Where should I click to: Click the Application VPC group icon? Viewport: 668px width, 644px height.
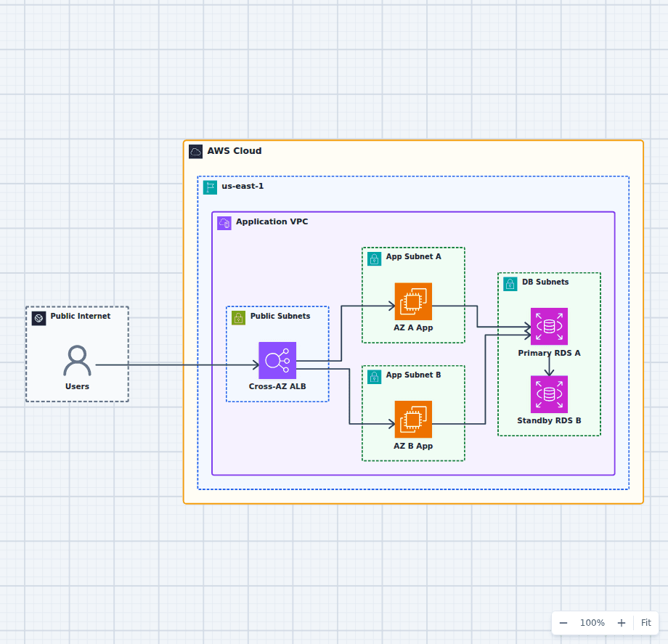[224, 223]
